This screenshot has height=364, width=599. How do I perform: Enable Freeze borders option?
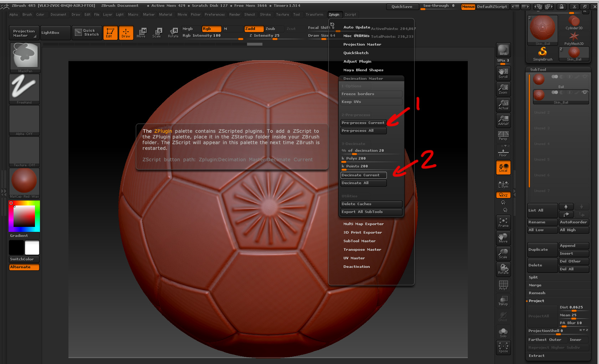coord(371,94)
